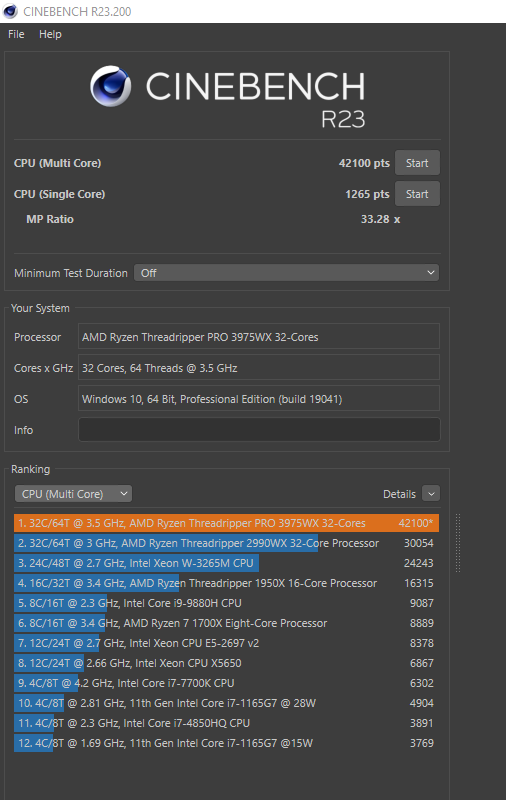Select the Xeon E5-2697 v2 ranking row
The width and height of the screenshot is (506, 800).
[226, 643]
